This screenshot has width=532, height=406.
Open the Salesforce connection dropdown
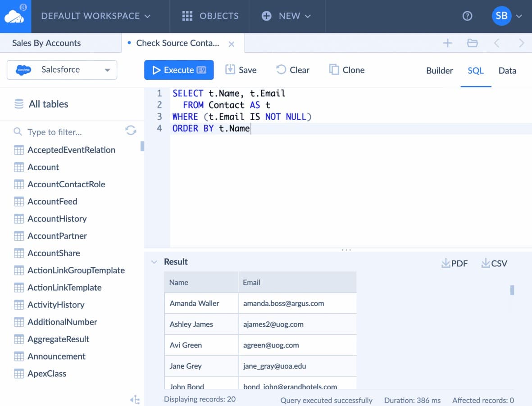pyautogui.click(x=107, y=70)
